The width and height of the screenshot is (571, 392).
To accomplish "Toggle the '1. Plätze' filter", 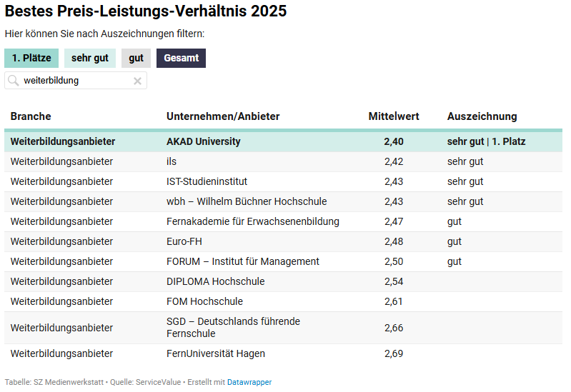I will 31,58.
